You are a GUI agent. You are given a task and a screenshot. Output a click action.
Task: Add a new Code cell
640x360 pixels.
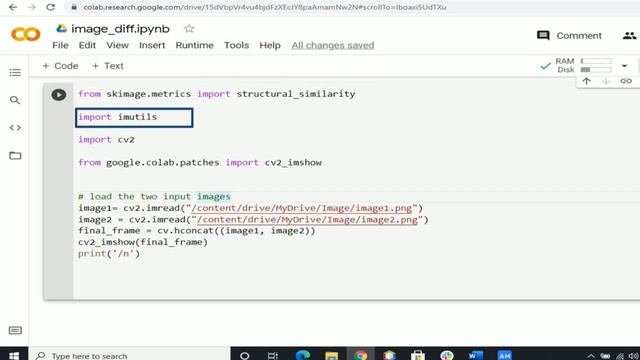pyautogui.click(x=60, y=66)
